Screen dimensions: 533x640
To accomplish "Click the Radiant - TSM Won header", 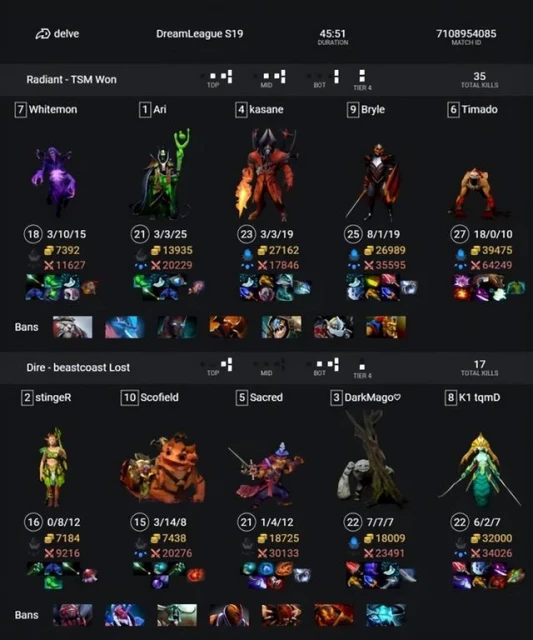I will pyautogui.click(x=71, y=80).
